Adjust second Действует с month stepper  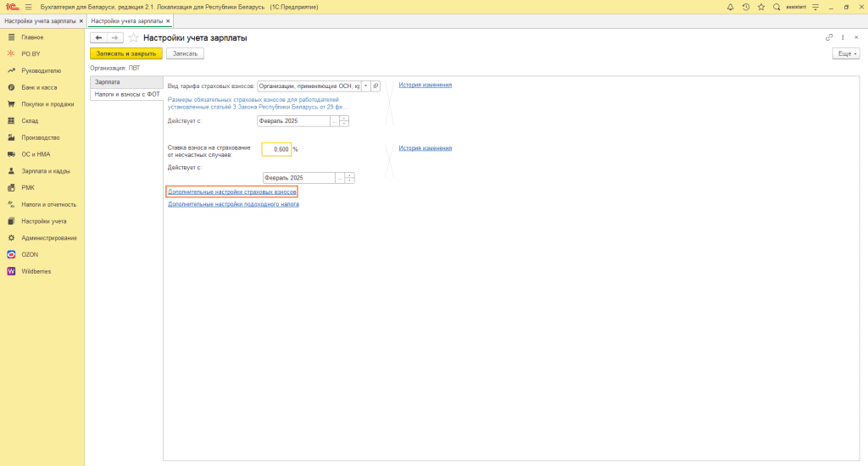(x=350, y=178)
